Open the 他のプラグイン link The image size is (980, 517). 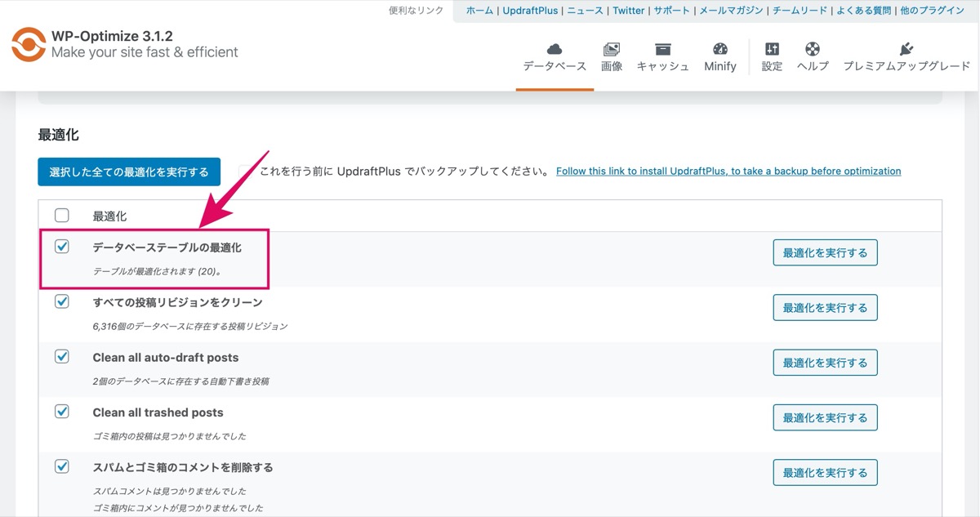click(x=932, y=11)
